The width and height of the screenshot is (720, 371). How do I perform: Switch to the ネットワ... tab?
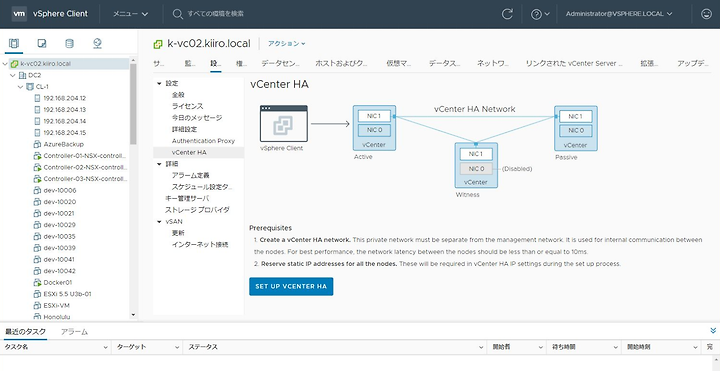tap(493, 64)
